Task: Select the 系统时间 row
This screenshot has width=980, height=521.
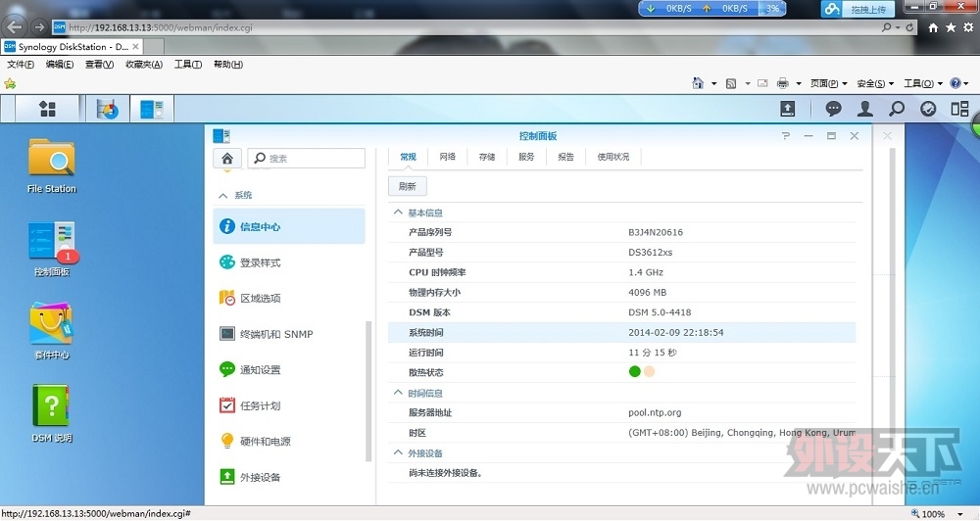Action: [x=622, y=332]
